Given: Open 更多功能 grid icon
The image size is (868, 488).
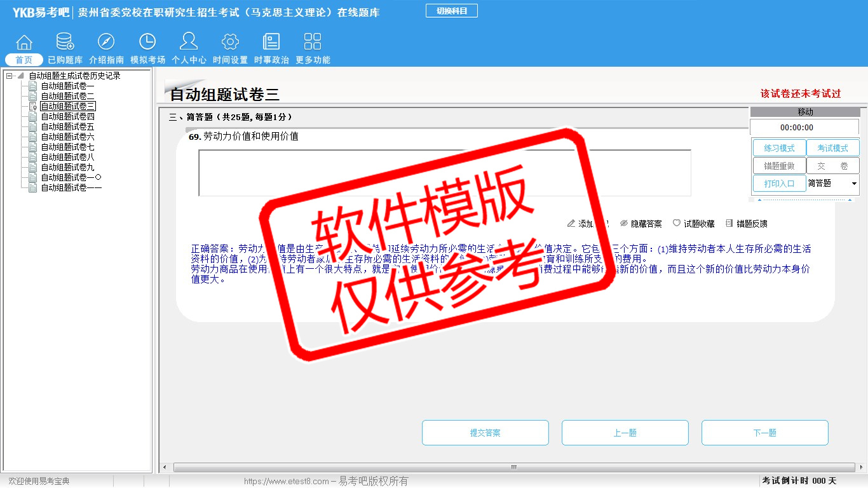Looking at the screenshot, I should pos(313,42).
